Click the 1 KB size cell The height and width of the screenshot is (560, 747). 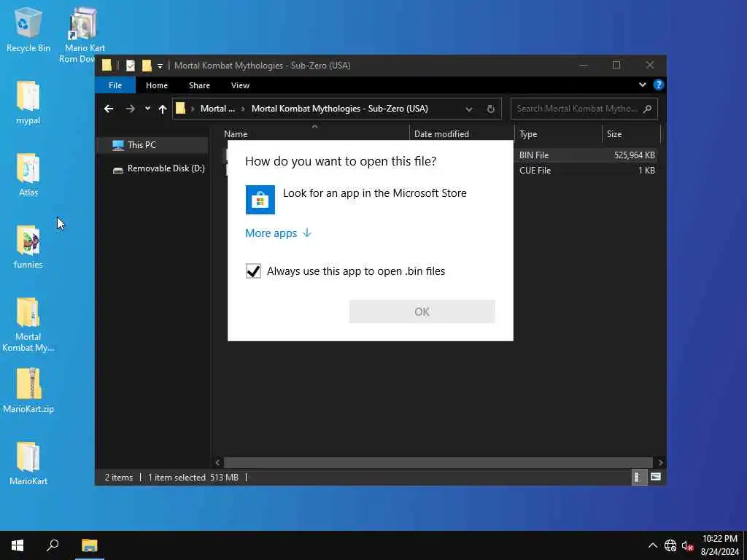point(646,171)
